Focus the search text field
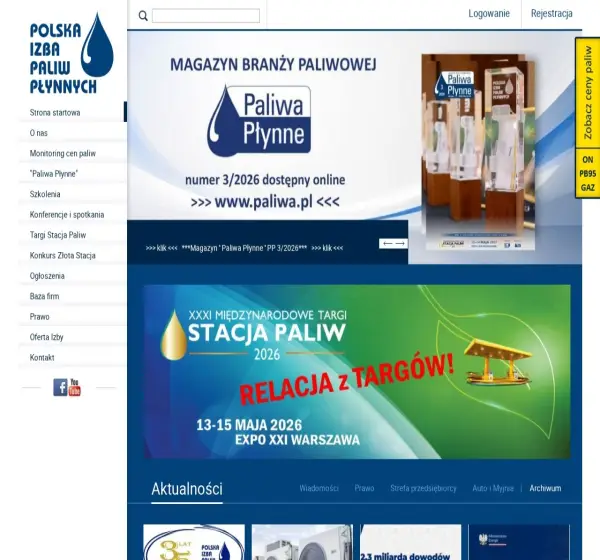This screenshot has height=560, width=600. 206,16
